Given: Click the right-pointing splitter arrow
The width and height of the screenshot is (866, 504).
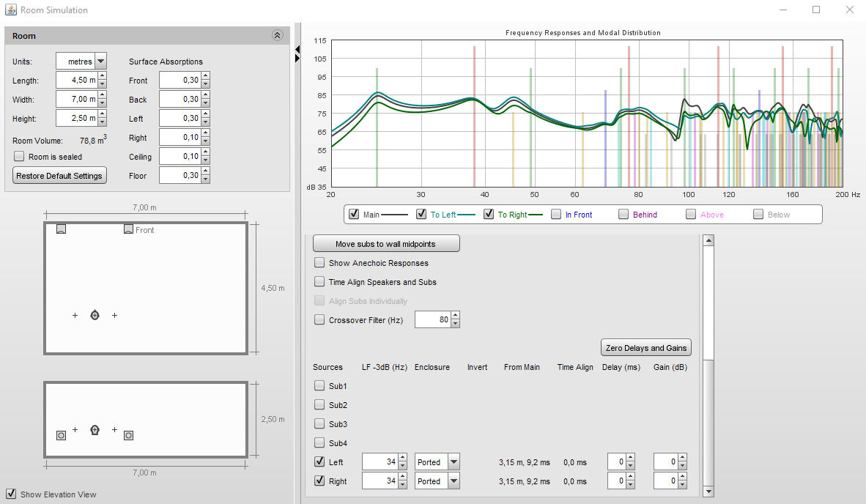Looking at the screenshot, I should (297, 58).
